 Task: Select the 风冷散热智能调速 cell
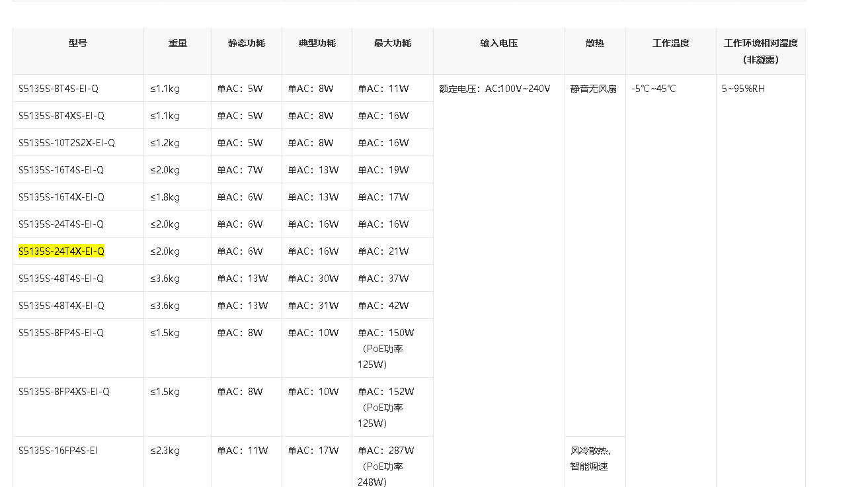click(x=589, y=457)
